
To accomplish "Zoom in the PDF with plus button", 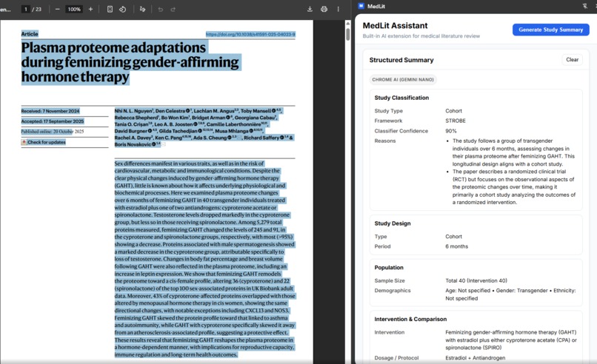I will click(90, 9).
